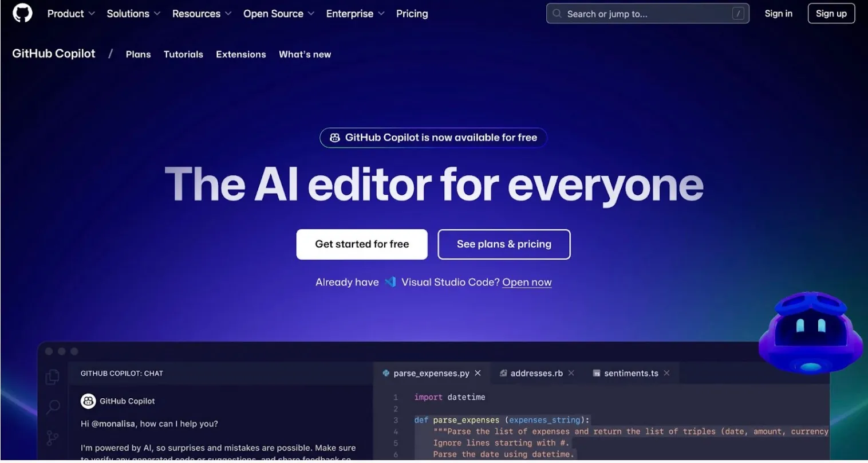Open the Source Control icon in editor sidebar
Viewport: 868px width, 463px height.
tap(52, 438)
